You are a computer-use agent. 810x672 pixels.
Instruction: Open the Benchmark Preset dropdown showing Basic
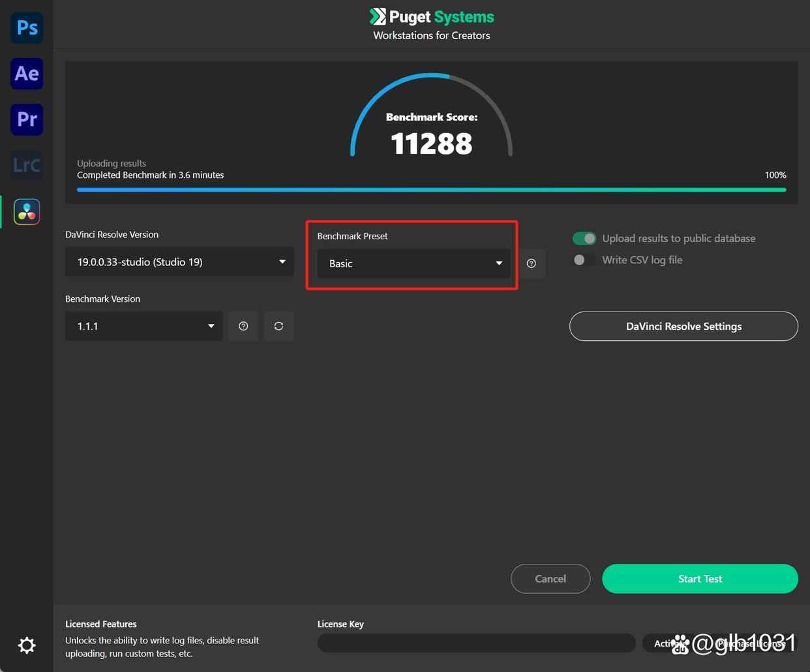click(413, 263)
